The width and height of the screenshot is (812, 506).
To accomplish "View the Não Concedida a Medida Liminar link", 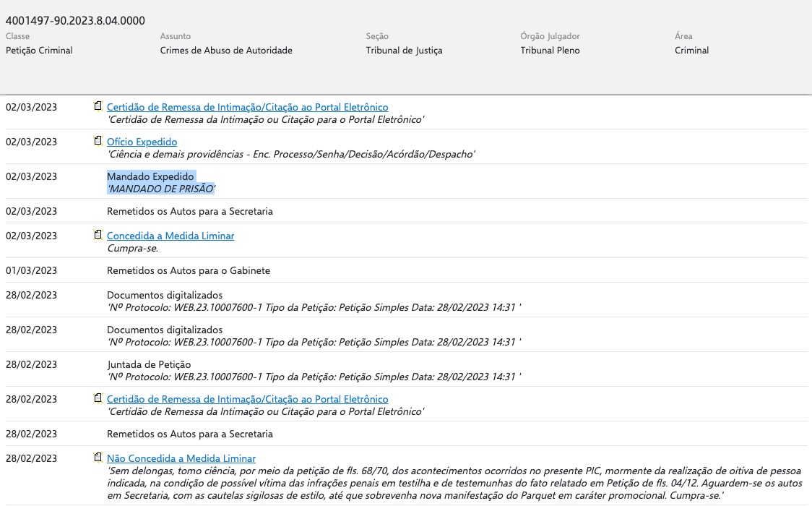I will coord(181,458).
